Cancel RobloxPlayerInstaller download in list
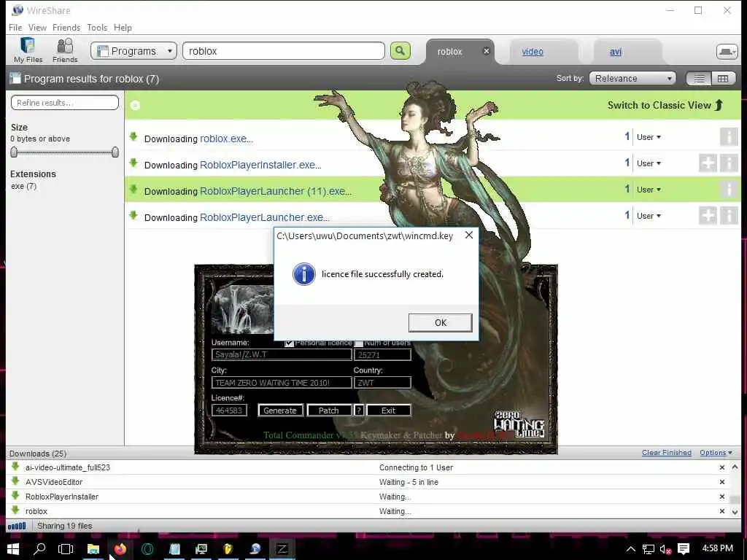 coord(722,497)
